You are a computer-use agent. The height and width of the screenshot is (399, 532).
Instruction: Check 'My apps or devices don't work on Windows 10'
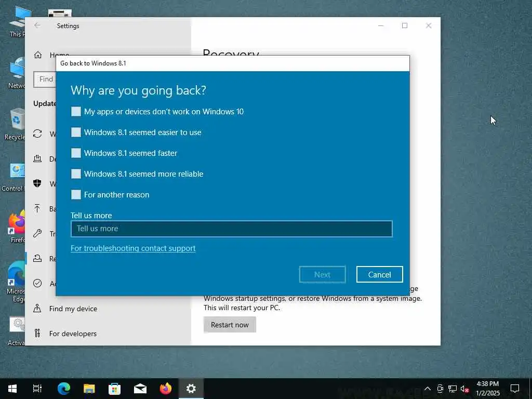click(x=76, y=112)
